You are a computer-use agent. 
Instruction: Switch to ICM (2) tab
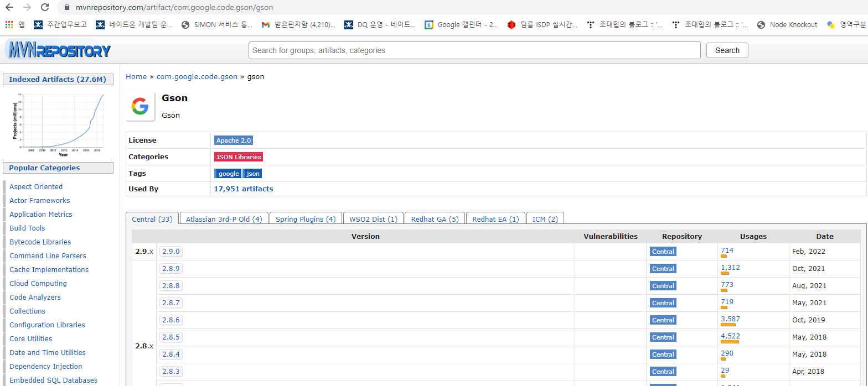coord(545,219)
